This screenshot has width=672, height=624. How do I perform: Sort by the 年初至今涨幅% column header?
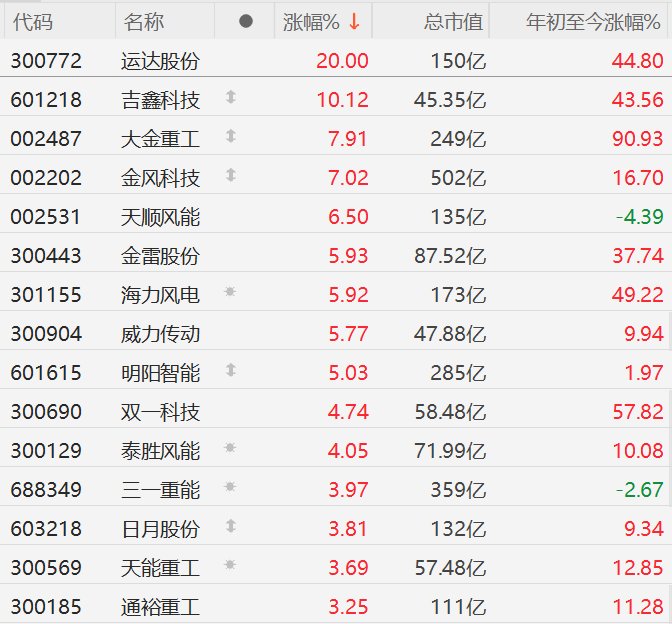coord(593,22)
